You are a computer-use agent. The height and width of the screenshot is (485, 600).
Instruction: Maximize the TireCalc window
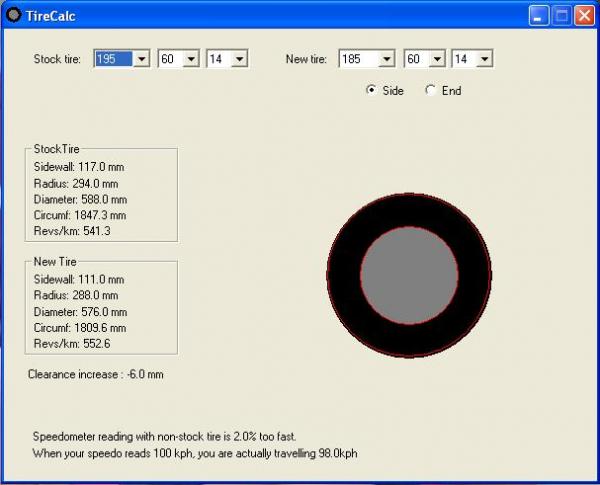561,15
